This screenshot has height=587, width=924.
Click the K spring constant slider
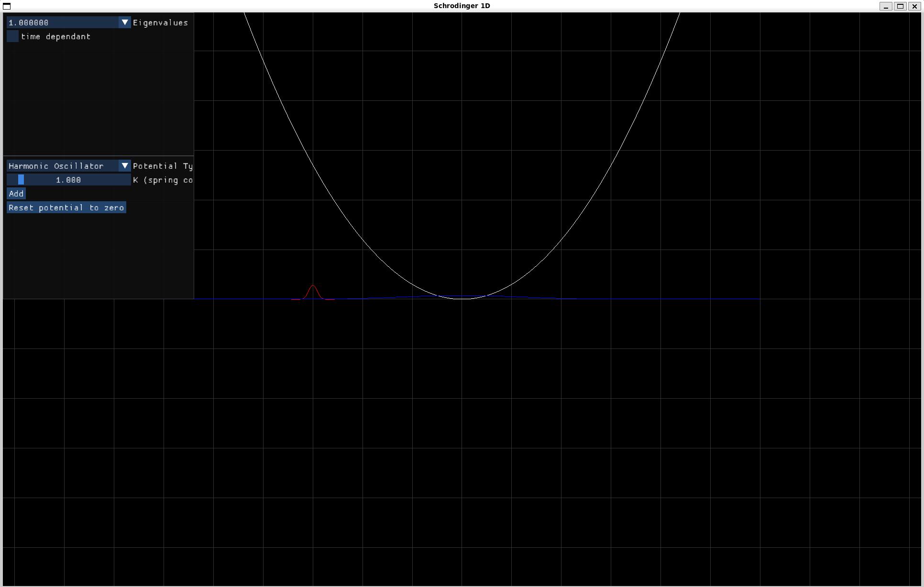[68, 180]
